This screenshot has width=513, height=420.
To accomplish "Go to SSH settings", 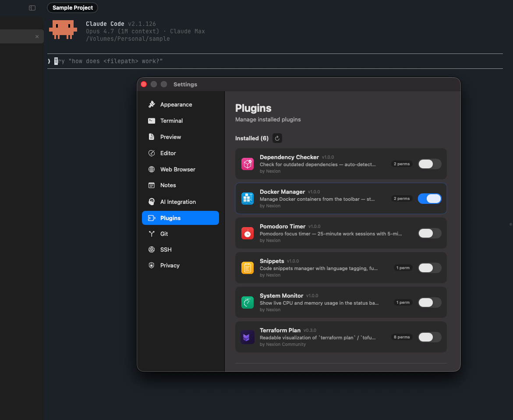I will [180, 249].
